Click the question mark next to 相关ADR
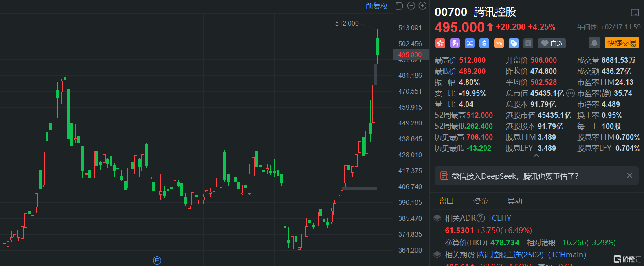Viewport: 644px width, 266px height. (481, 218)
